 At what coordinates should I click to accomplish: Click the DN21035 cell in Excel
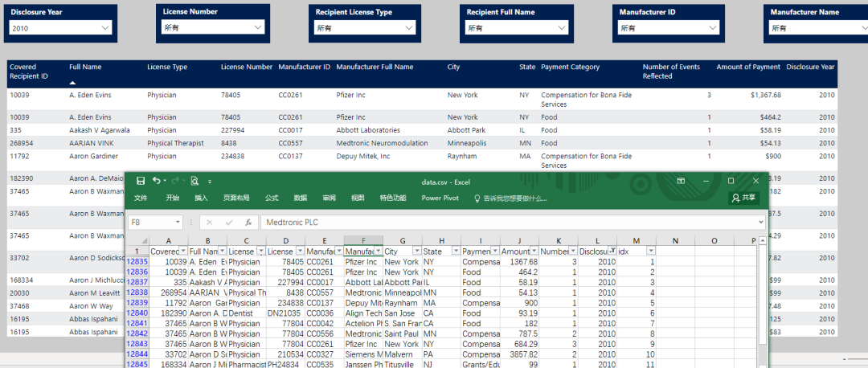(285, 313)
